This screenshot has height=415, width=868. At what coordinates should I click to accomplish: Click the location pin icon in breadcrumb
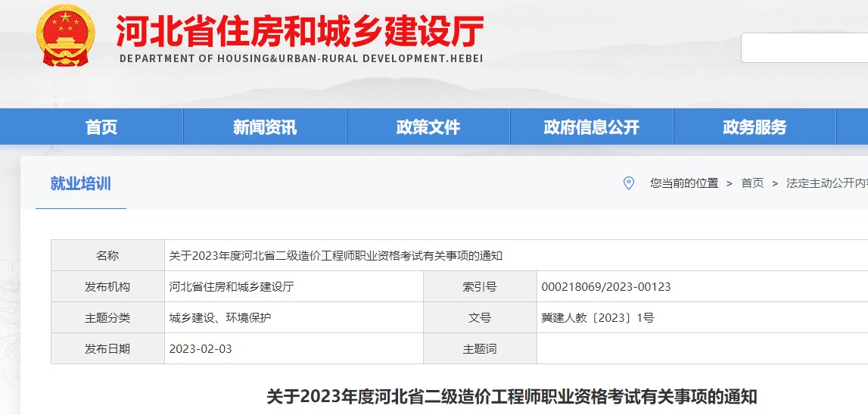pos(628,183)
